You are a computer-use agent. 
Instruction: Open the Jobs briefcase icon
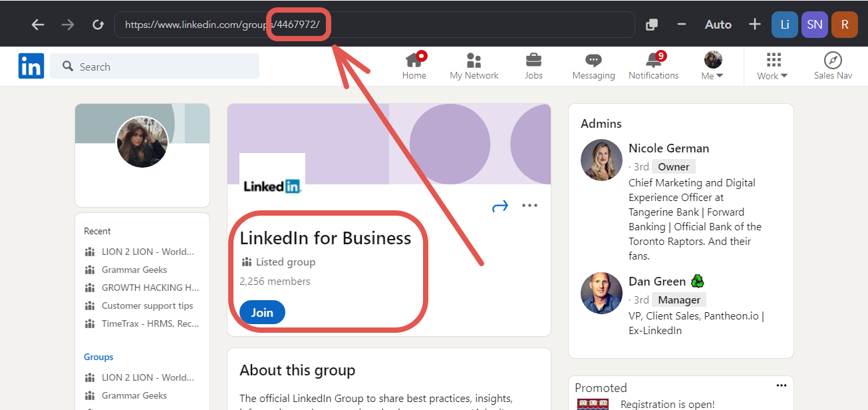coord(533,61)
